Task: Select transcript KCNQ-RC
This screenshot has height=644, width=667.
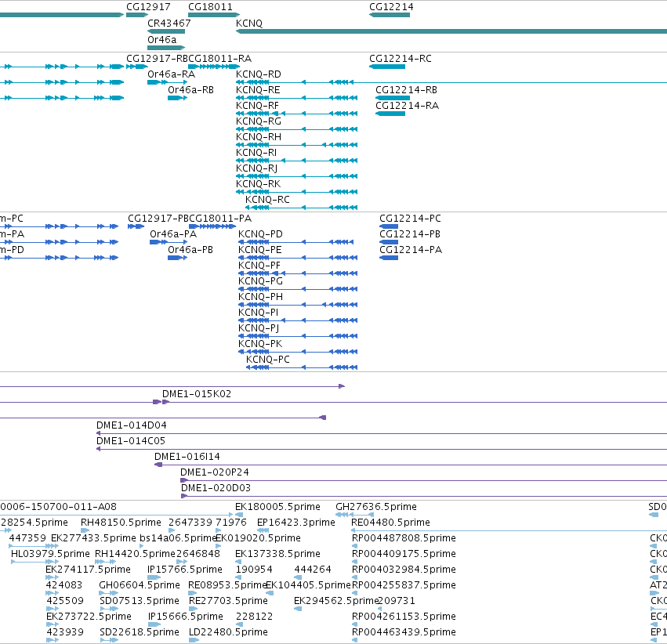Action: (301, 208)
